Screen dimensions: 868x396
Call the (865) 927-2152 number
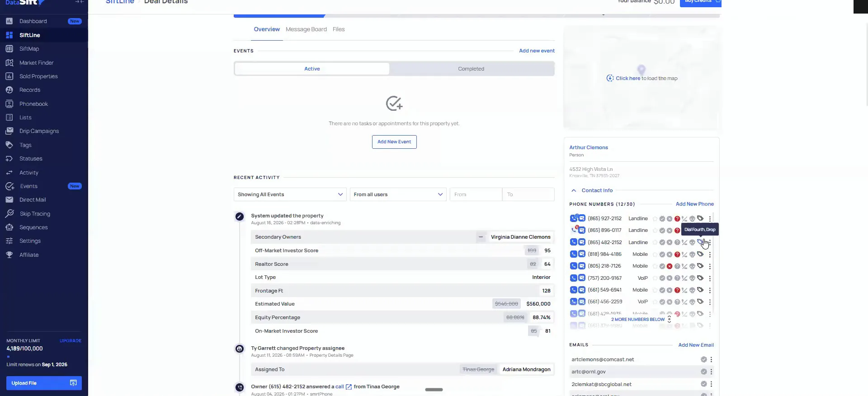573,218
